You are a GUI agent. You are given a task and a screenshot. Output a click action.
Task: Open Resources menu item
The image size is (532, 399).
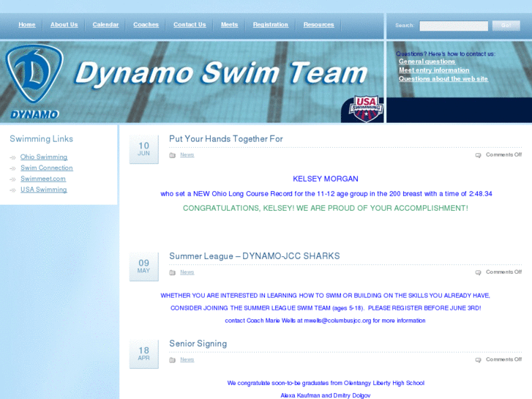click(318, 24)
